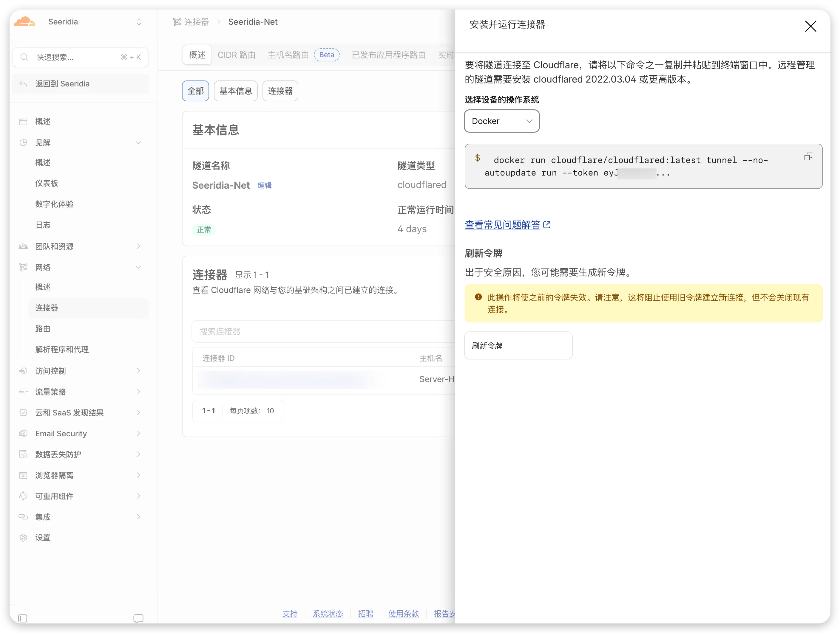The image size is (840, 633).
Task: Switch to the CIDR 路由 tab
Action: [236, 55]
